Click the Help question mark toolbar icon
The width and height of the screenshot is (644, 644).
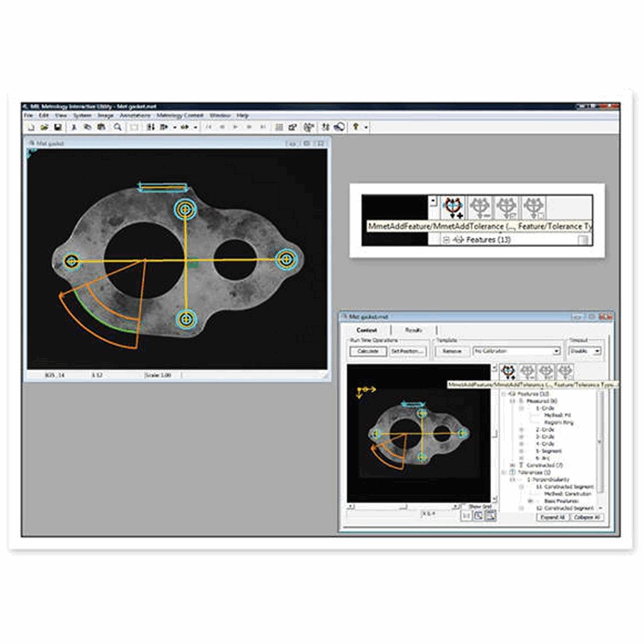tap(356, 127)
